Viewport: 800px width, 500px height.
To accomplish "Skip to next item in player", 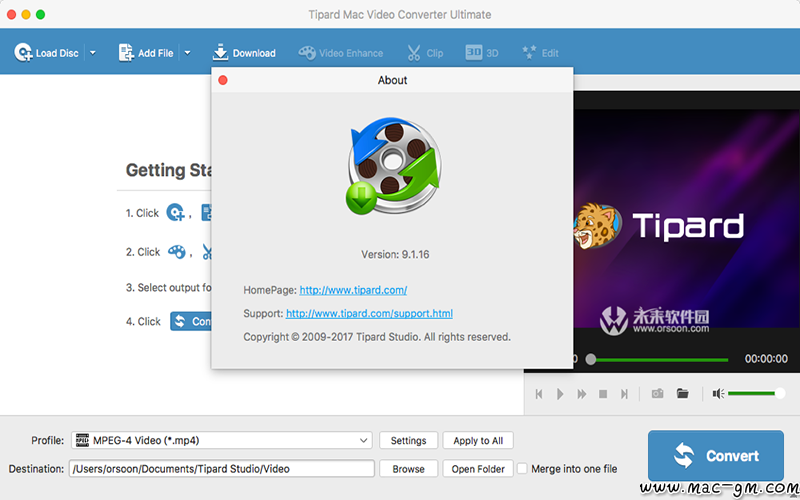I will (x=624, y=394).
